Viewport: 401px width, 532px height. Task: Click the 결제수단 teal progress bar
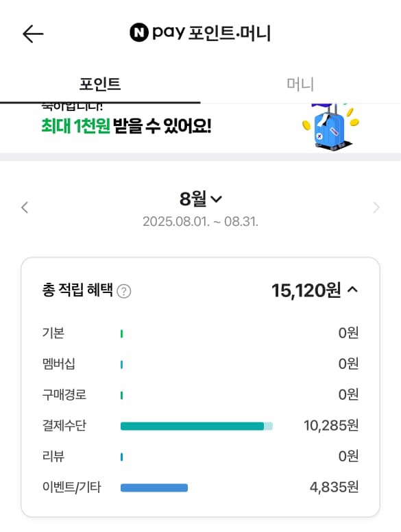pyautogui.click(x=197, y=426)
